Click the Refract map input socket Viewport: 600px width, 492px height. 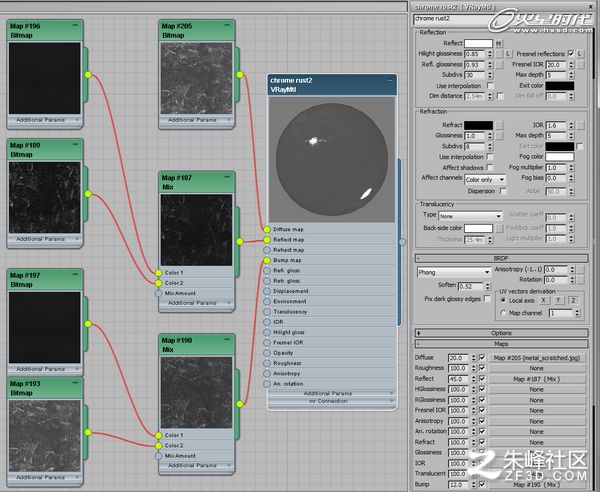(x=267, y=250)
